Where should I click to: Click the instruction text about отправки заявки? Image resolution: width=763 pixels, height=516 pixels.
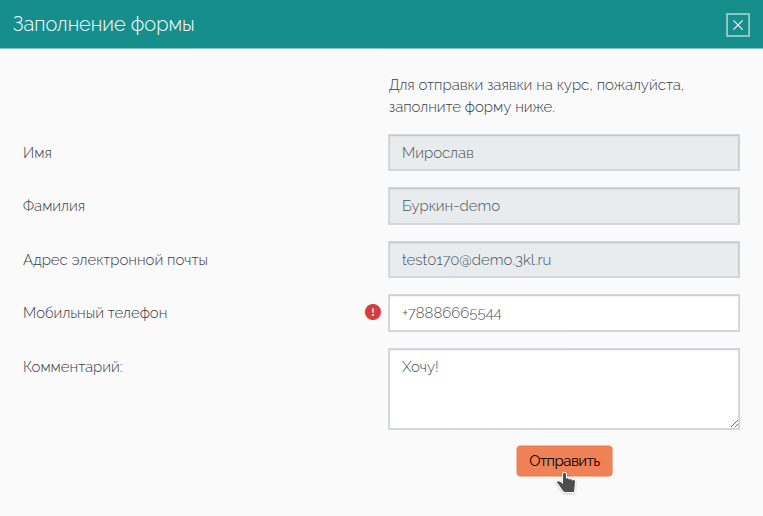536,96
